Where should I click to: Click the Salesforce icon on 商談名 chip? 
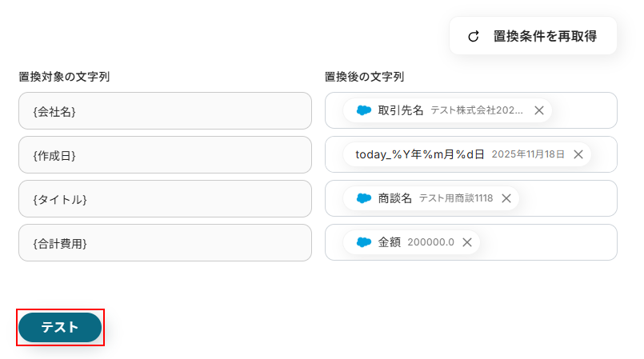click(364, 198)
